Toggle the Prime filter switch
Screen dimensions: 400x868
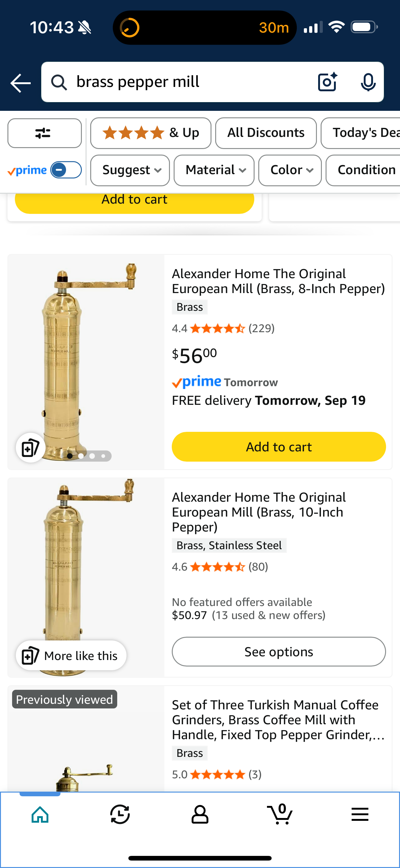(x=66, y=170)
